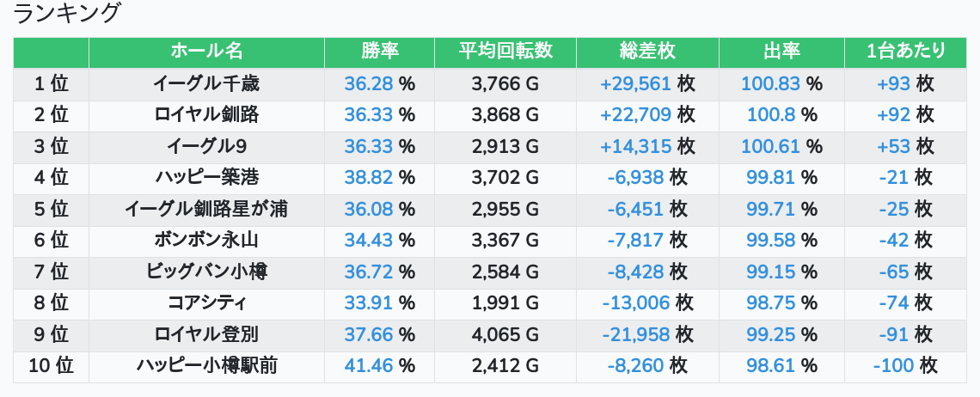Select the ボンボン永山 hall name

point(206,241)
